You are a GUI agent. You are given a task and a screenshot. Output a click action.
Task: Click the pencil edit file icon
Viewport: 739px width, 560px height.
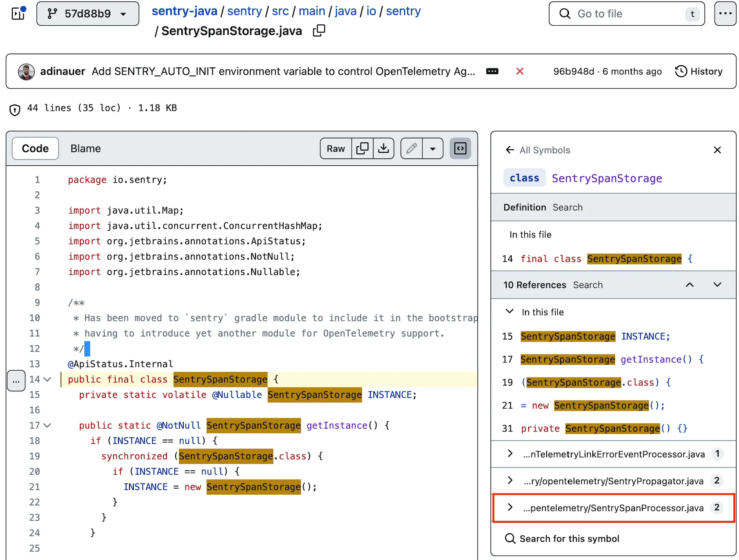[x=412, y=149]
